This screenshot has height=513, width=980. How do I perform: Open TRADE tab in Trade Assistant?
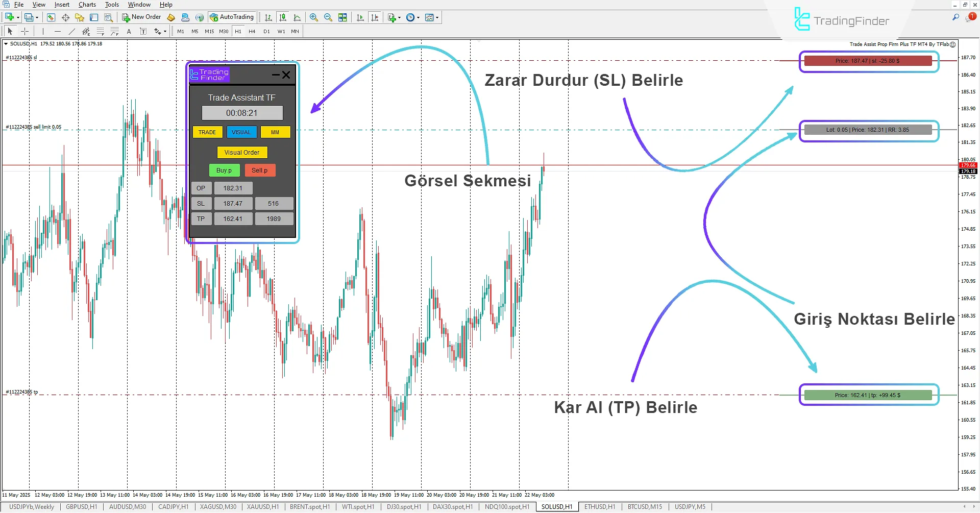click(207, 132)
